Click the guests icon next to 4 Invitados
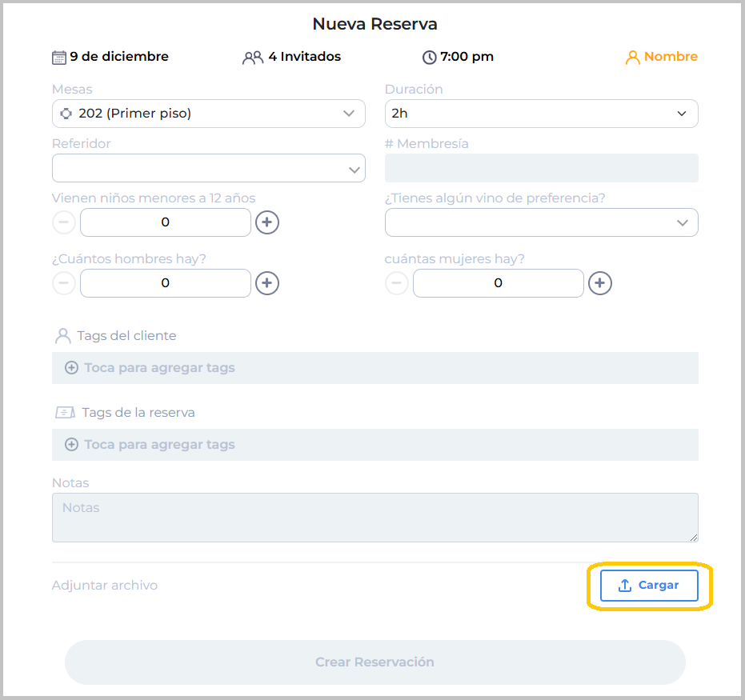The width and height of the screenshot is (745, 700). pyautogui.click(x=253, y=57)
